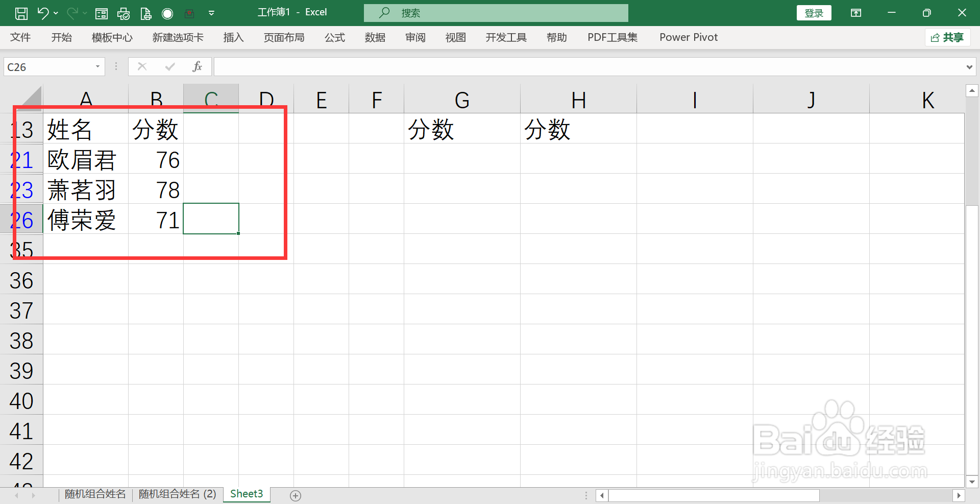The width and height of the screenshot is (980, 504).
Task: Open the 文件 menu
Action: tap(20, 37)
